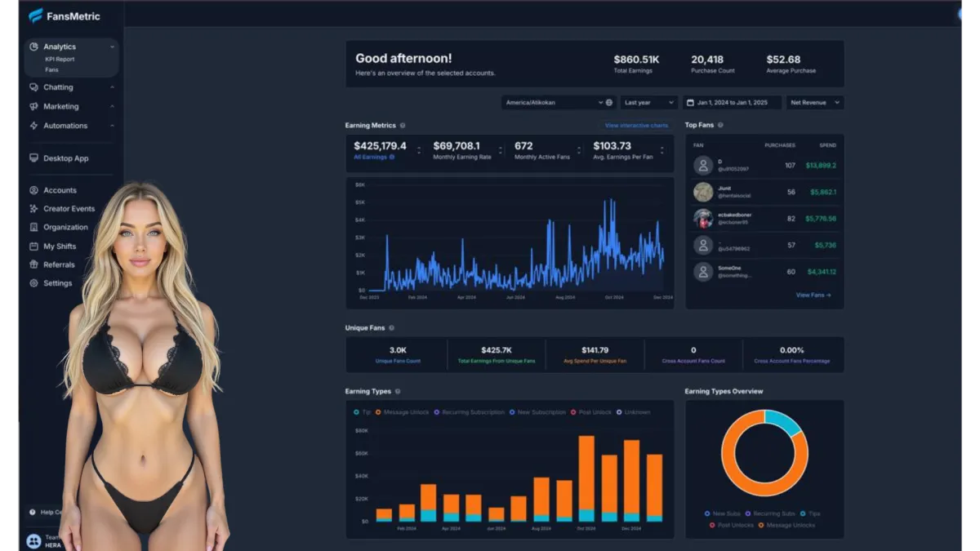Screen dimensions: 980x551
Task: Select the Fans submenu item
Action: click(x=51, y=70)
